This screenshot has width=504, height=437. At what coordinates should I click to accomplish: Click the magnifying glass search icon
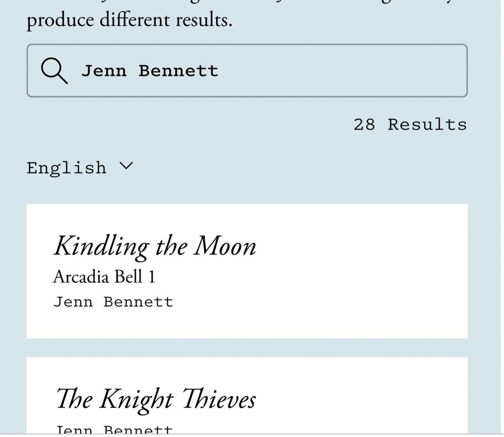[x=53, y=71]
